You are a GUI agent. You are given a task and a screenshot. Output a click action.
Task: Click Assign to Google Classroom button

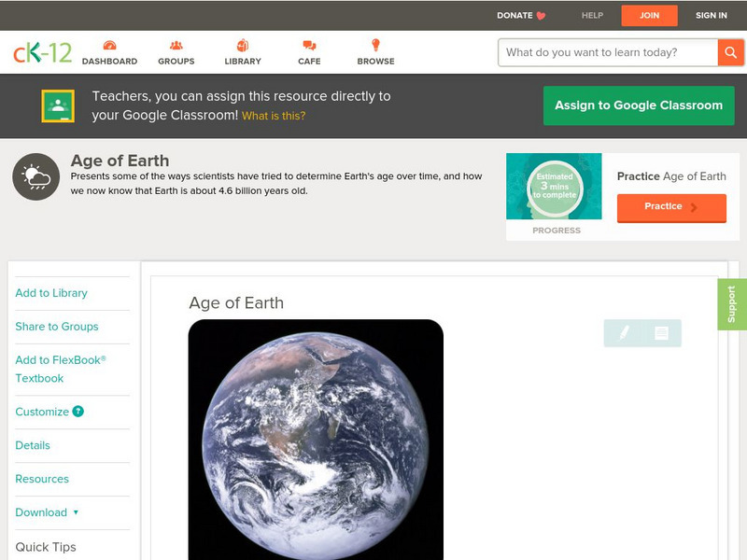639,105
